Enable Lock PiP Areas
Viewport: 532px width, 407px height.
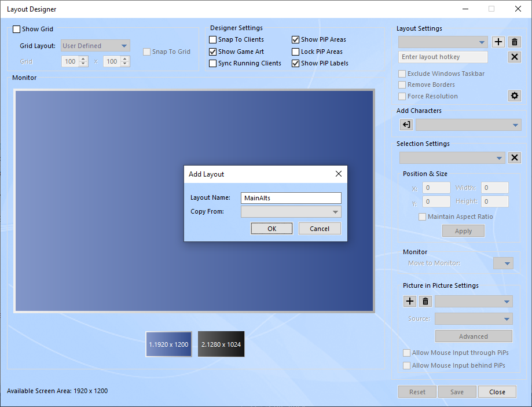click(x=296, y=52)
